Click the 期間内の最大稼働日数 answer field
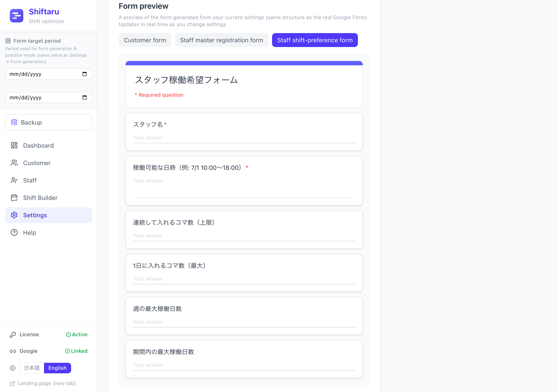 [244, 365]
